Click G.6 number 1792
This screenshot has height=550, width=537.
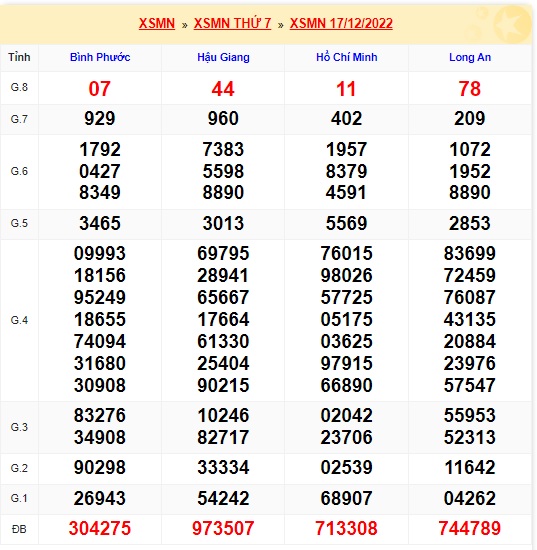coord(100,150)
